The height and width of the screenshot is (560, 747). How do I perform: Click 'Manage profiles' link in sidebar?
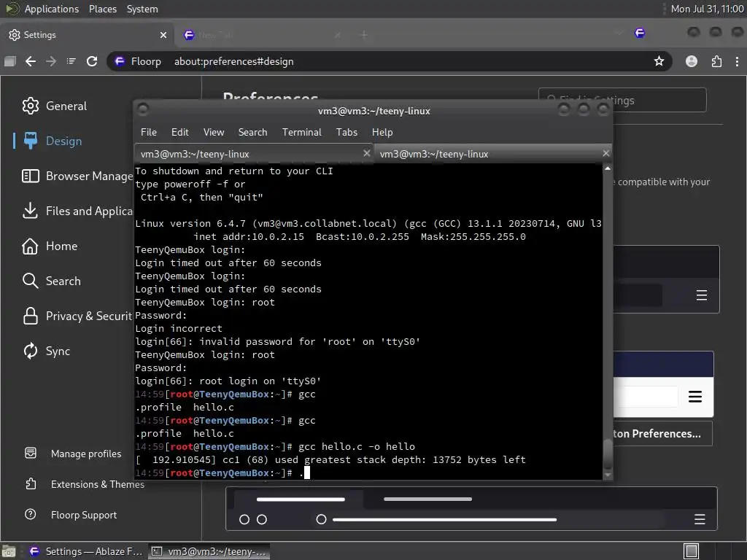[x=86, y=454]
